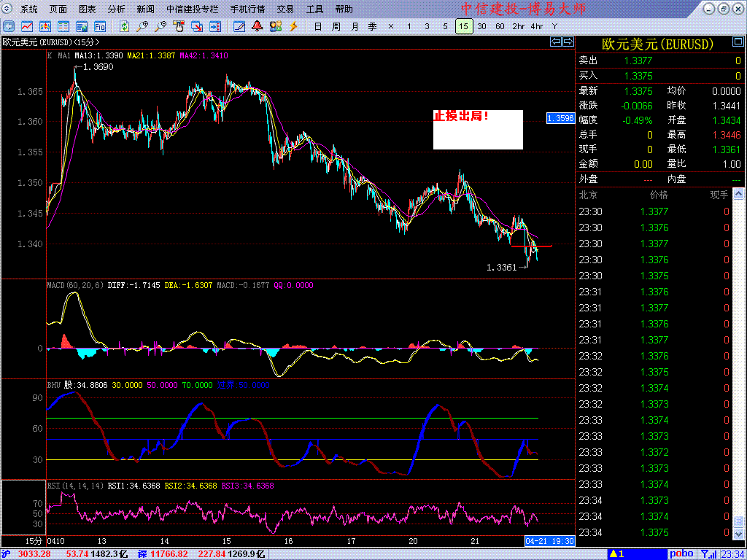Click the MACD(60,20,6) indicator label
This screenshot has width=747, height=560.
coord(75,285)
